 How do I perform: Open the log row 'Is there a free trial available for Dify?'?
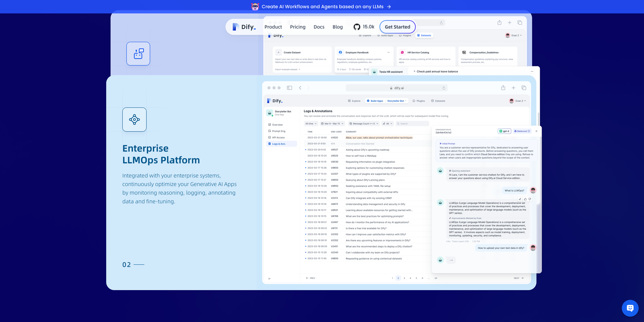point(367,228)
